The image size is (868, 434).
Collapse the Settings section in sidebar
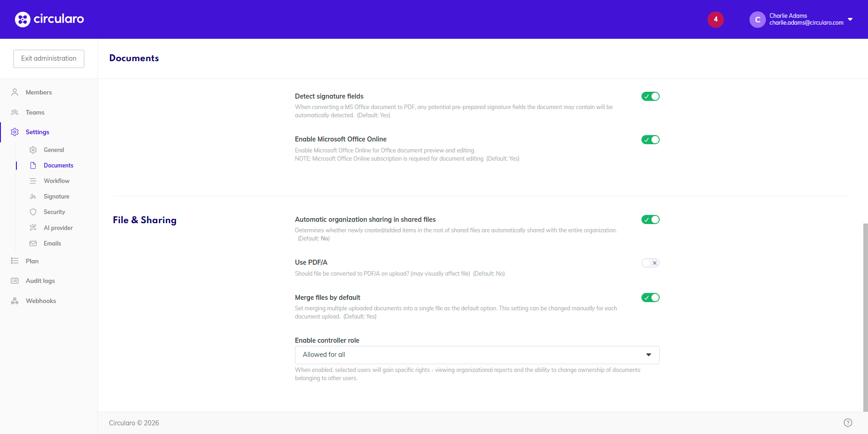[37, 132]
